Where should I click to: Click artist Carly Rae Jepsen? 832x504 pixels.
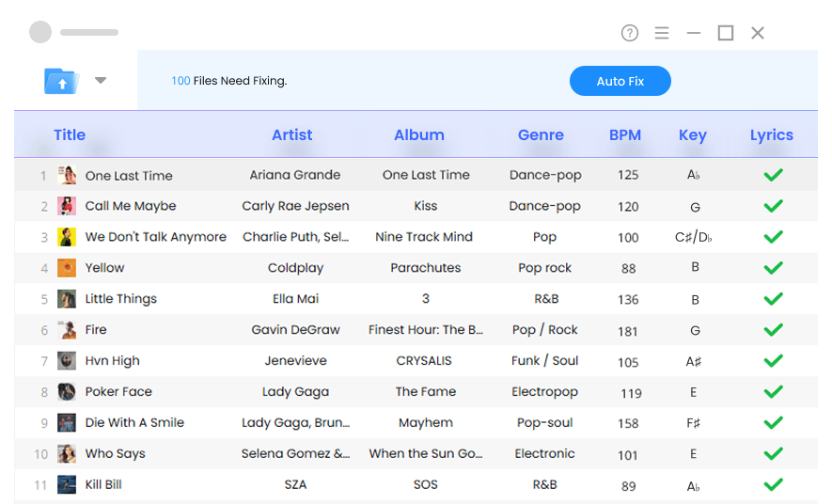pos(295,206)
